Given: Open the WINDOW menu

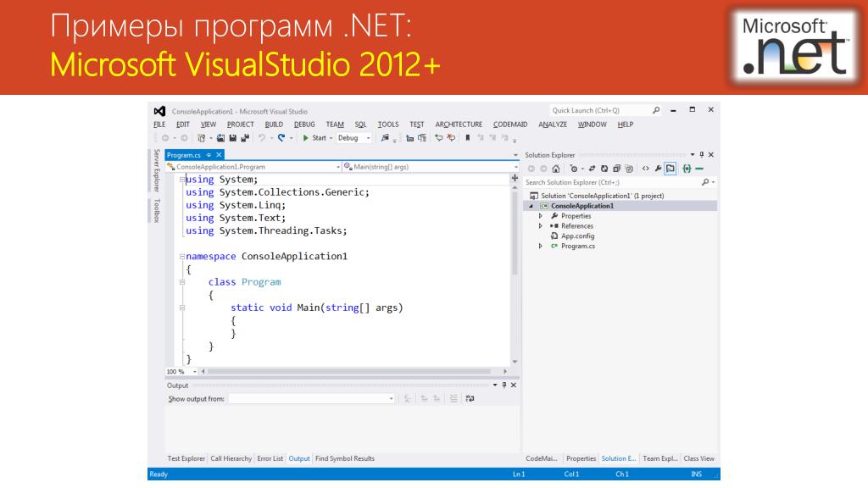Looking at the screenshot, I should click(x=593, y=125).
